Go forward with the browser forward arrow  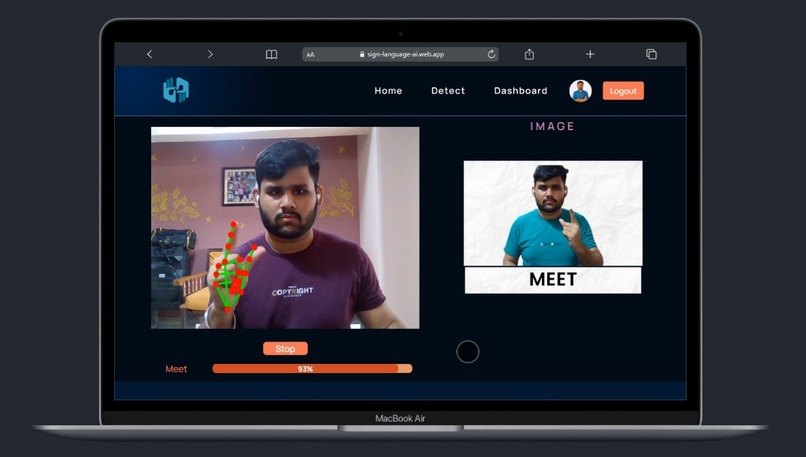click(210, 54)
